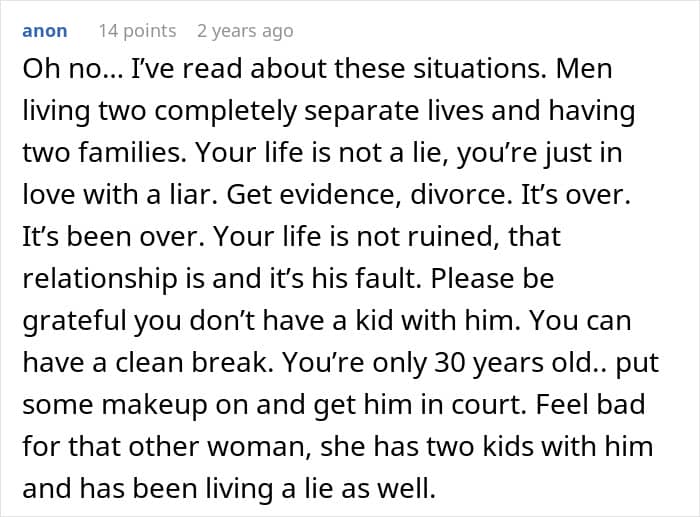The image size is (700, 517).
Task: Click the words 'get him in court'
Action: (x=417, y=405)
